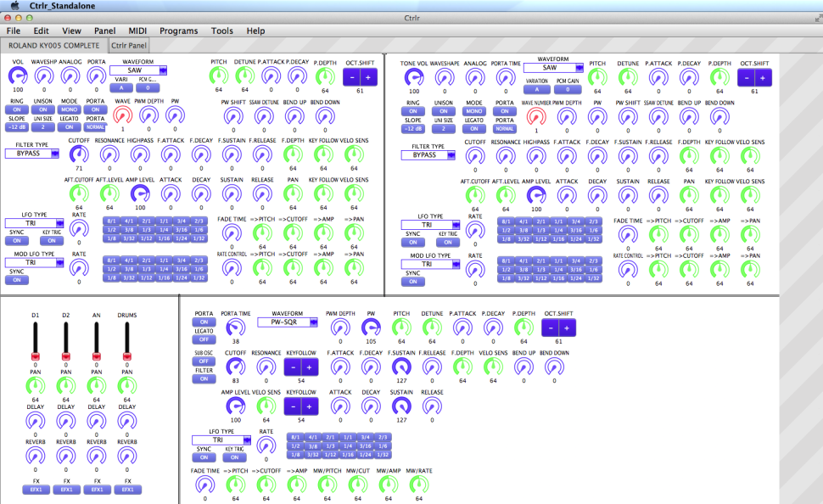Click the D2 volume fader handle
The image size is (823, 504).
pos(65,356)
